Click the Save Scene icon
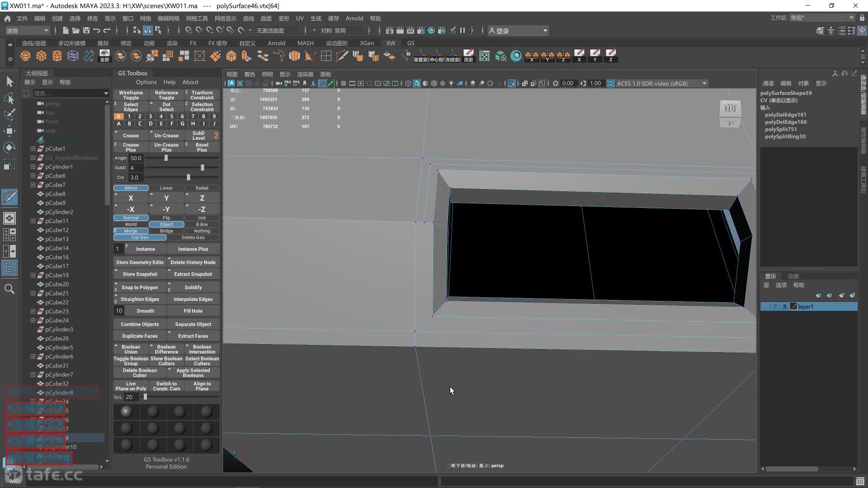Screen dimensions: 868x488 tap(86, 30)
